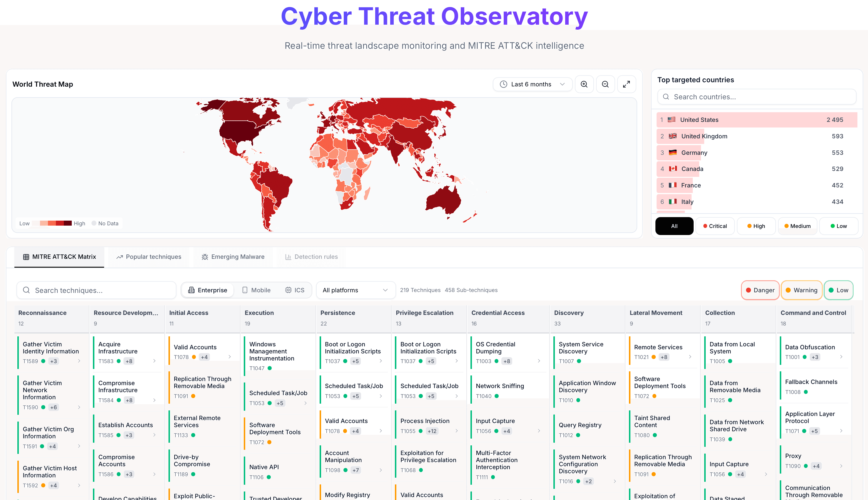Click the grid icon on MITRE ATT&CK Matrix tab
Viewport: 868px width, 500px height.
click(x=26, y=257)
